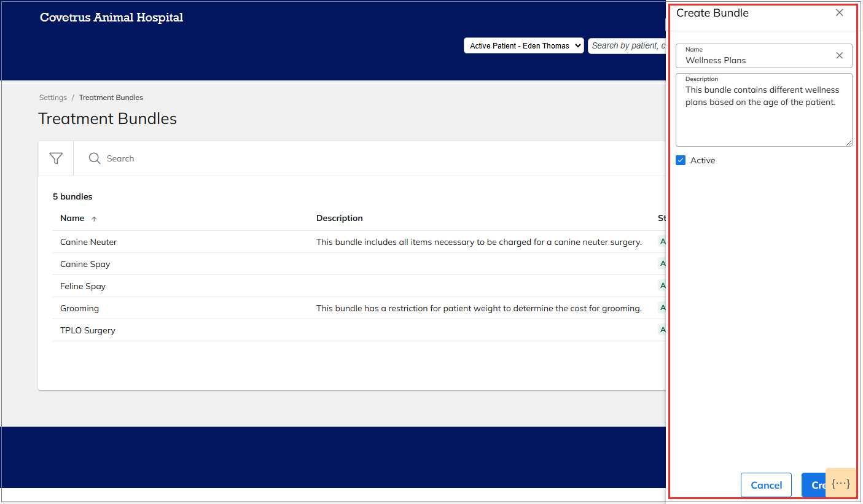Edit the bundle Description text area
Viewport: 863px width, 504px height.
763,110
